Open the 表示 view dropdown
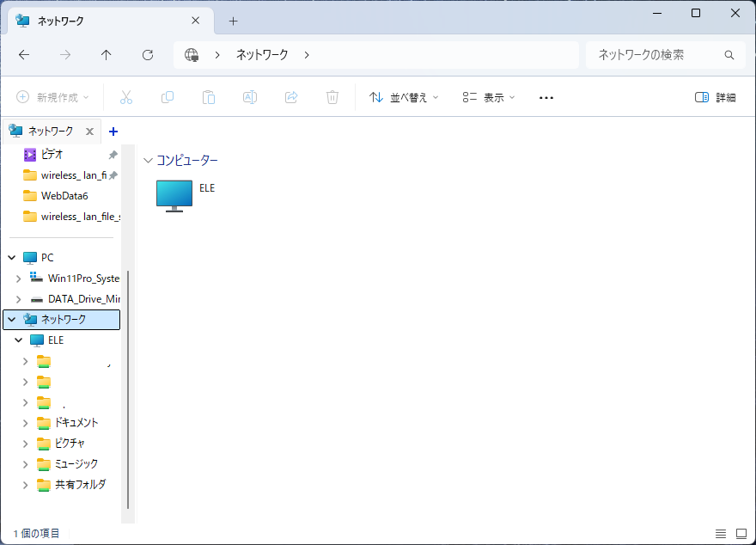The image size is (756, 545). coord(488,97)
